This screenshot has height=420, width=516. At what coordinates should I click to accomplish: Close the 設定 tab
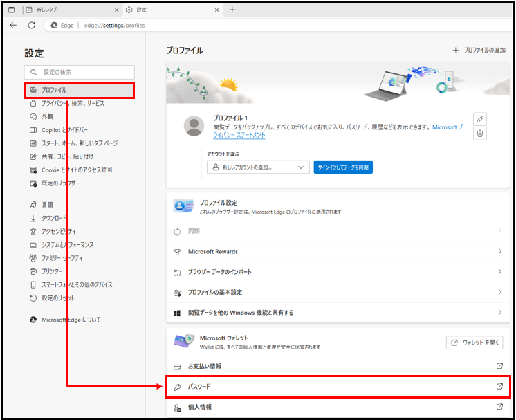point(216,10)
